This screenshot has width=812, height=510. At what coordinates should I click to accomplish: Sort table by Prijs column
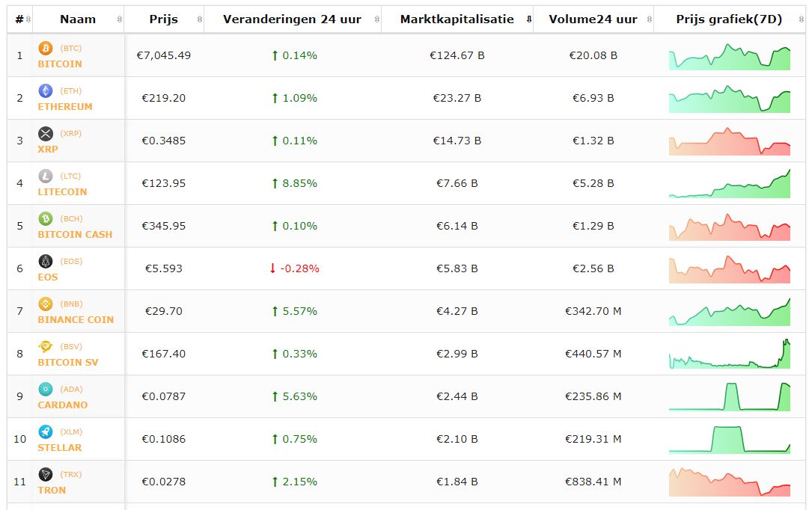point(163,19)
